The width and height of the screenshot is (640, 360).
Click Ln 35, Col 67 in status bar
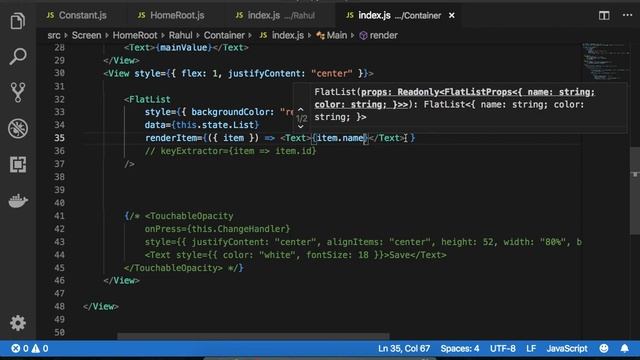[x=404, y=349]
